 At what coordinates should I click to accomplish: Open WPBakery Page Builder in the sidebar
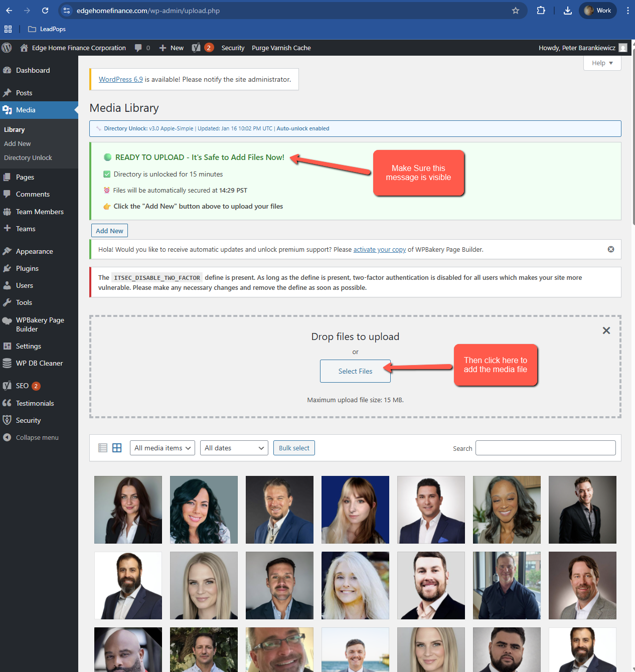(x=40, y=324)
